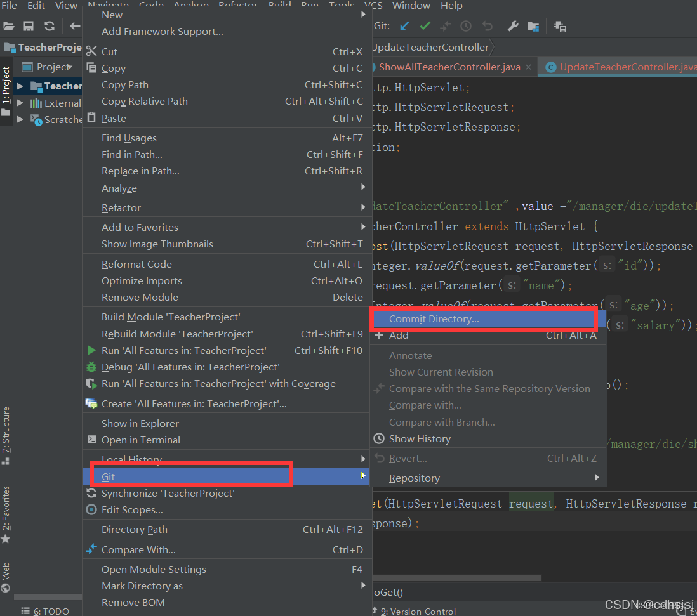Select Show in Explorer entry
The width and height of the screenshot is (697, 616).
pos(227,424)
